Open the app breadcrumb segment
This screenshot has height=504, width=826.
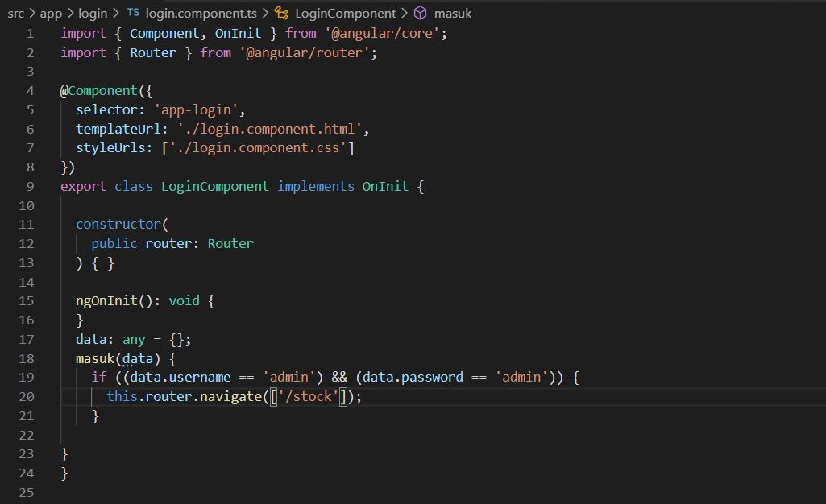[51, 13]
